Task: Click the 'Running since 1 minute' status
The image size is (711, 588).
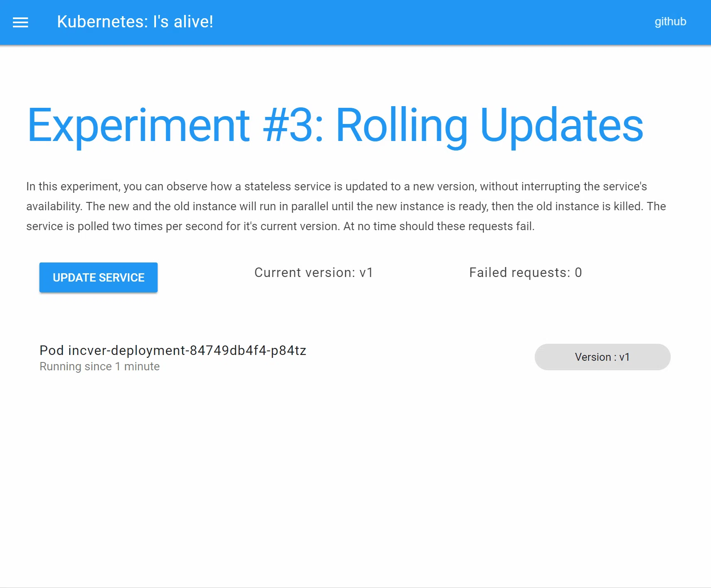Action: click(100, 367)
